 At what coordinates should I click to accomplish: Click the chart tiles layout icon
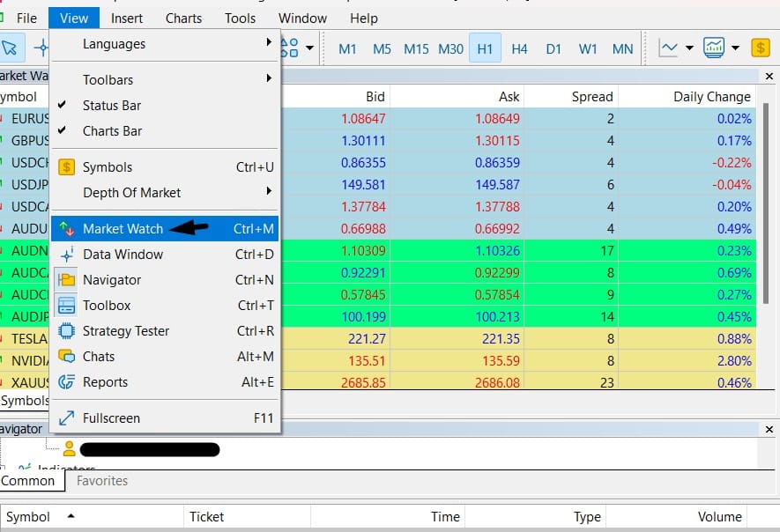[290, 48]
